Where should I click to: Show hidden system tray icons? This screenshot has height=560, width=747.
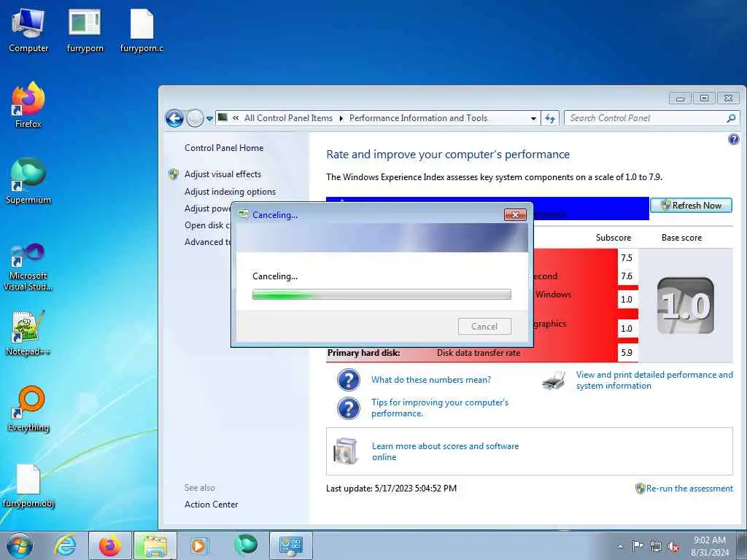(x=620, y=546)
